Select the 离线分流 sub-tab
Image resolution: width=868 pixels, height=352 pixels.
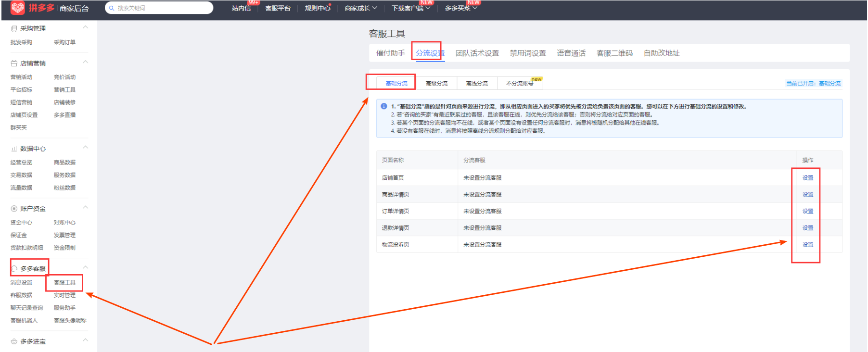[x=477, y=84]
